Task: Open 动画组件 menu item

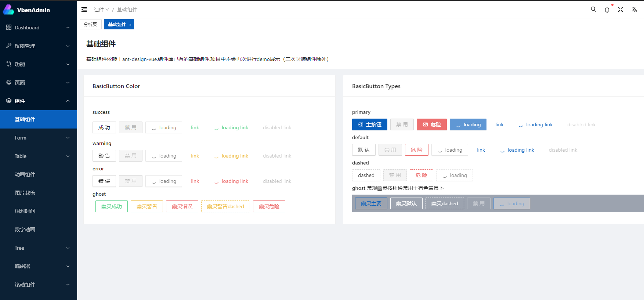Action: pos(39,174)
